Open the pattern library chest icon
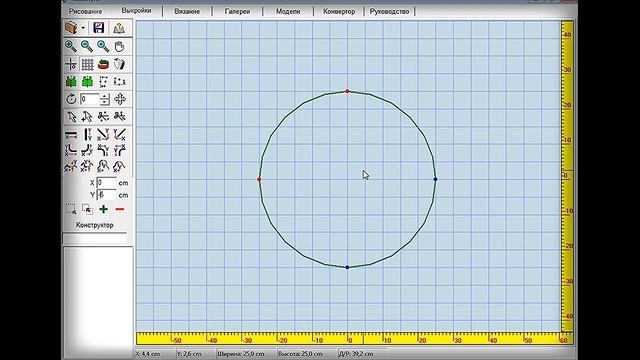Screen dimensions: 640x360 [x=71, y=28]
